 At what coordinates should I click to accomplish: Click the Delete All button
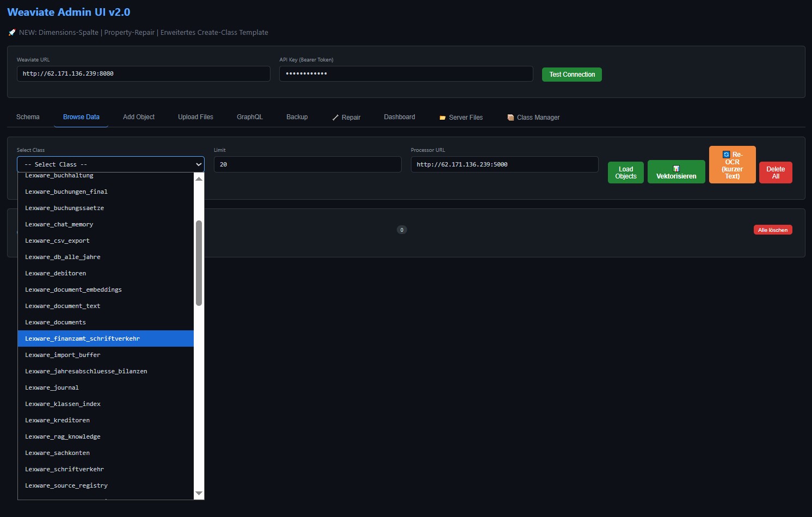(x=776, y=173)
